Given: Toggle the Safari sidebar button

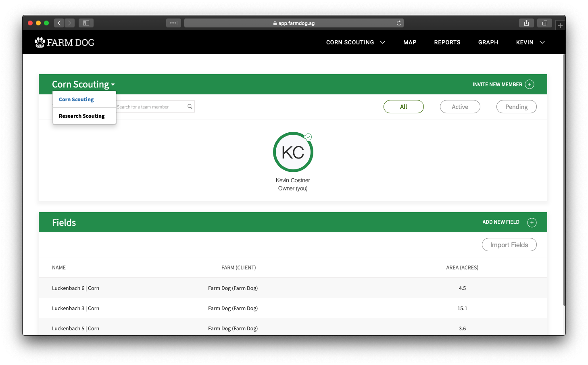Looking at the screenshot, I should pyautogui.click(x=86, y=23).
